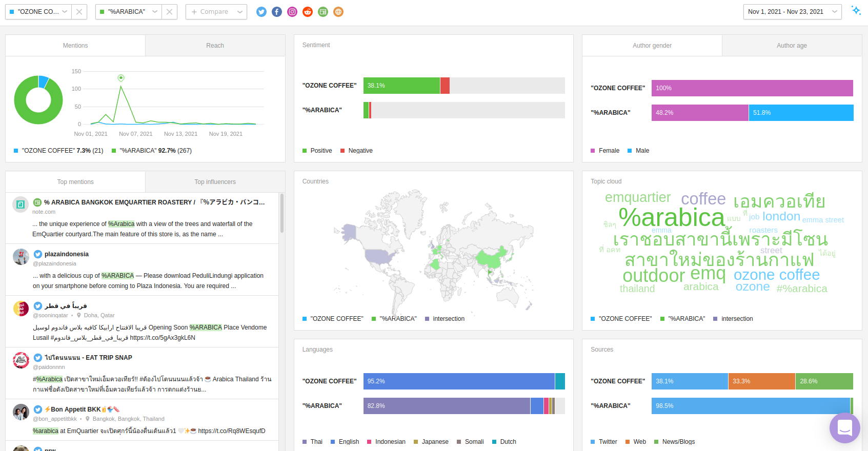868x451 pixels.
Task: Click the plazaindonesia avatar thumbnail
Action: [21, 256]
